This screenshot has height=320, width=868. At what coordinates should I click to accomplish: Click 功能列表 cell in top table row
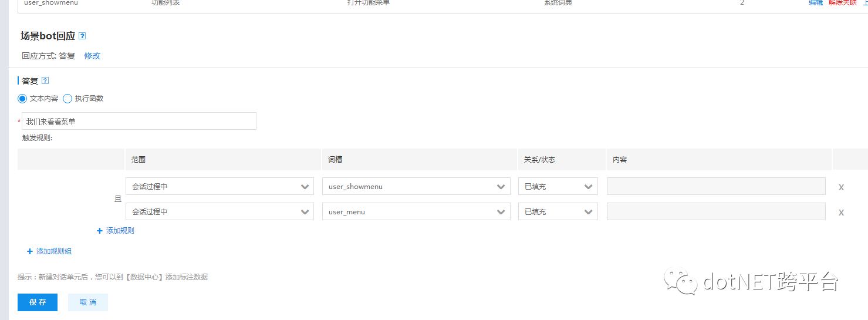coord(166,3)
